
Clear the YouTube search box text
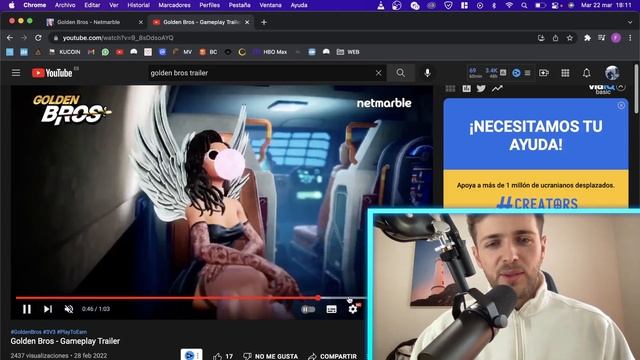click(x=379, y=73)
